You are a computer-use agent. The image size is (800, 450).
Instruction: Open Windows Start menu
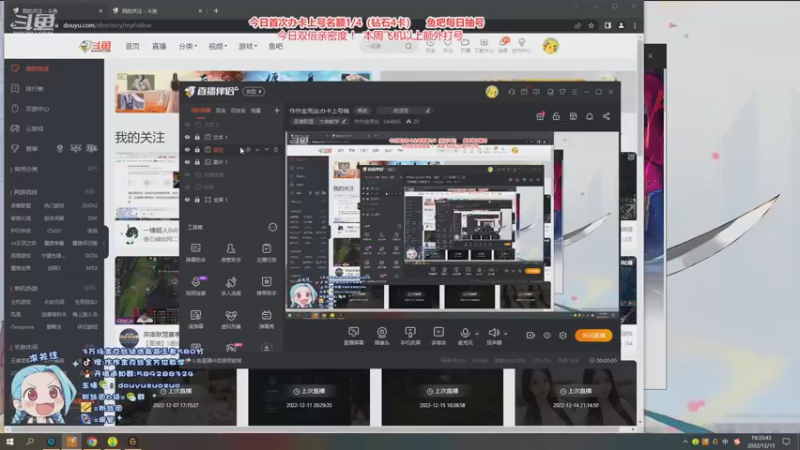tap(10, 441)
